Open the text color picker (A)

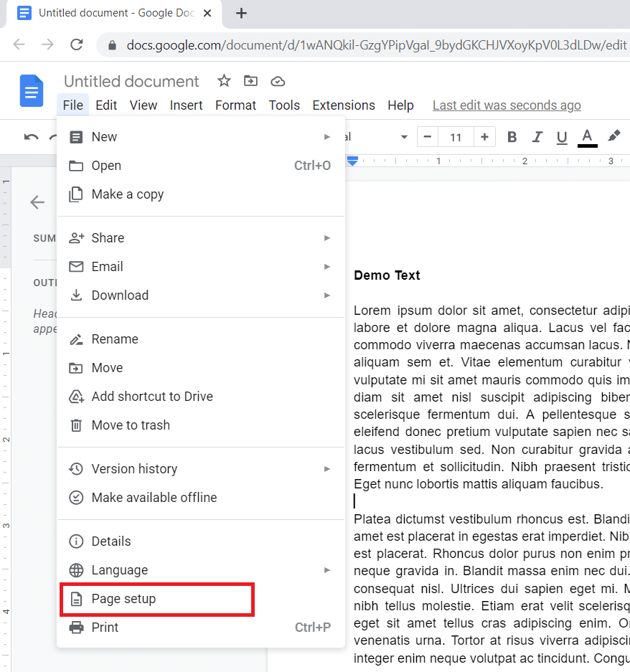587,138
